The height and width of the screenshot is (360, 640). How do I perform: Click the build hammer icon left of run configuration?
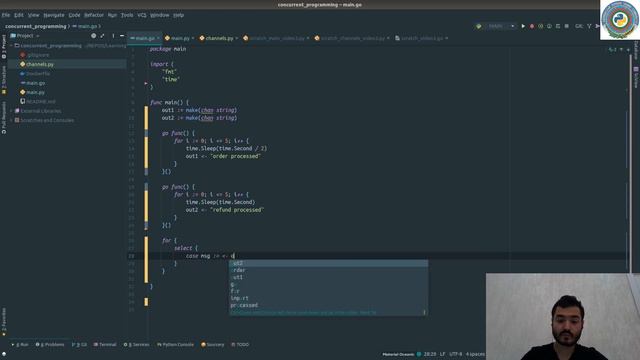click(478, 26)
